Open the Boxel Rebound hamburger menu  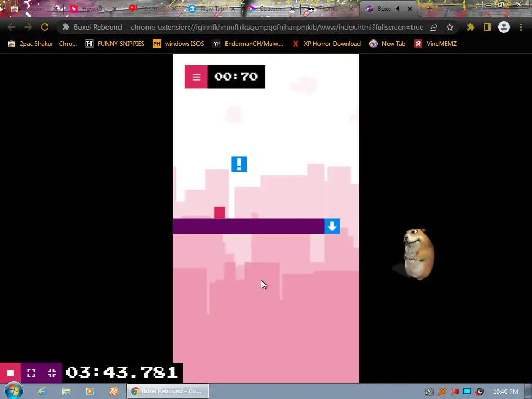point(196,77)
